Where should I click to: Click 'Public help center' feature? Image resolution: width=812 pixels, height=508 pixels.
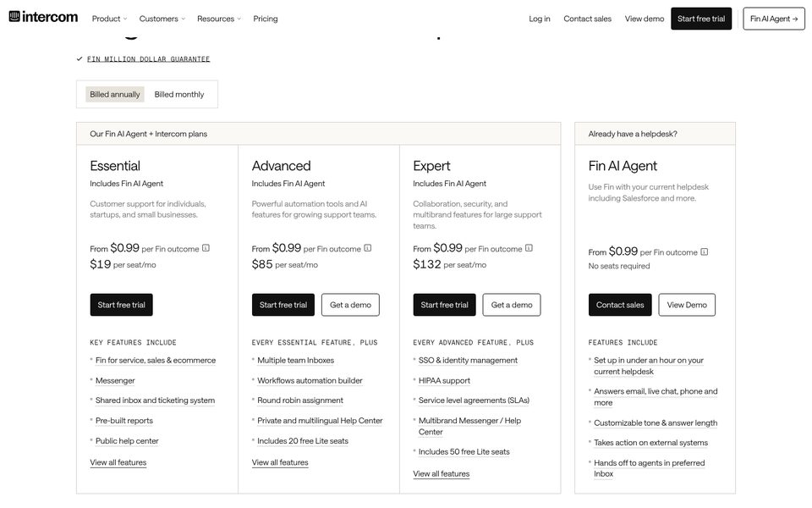pos(127,440)
